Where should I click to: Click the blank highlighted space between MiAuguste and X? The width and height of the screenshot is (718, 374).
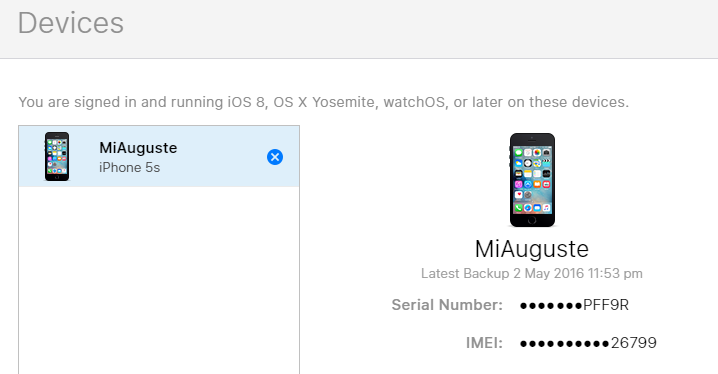(222, 157)
